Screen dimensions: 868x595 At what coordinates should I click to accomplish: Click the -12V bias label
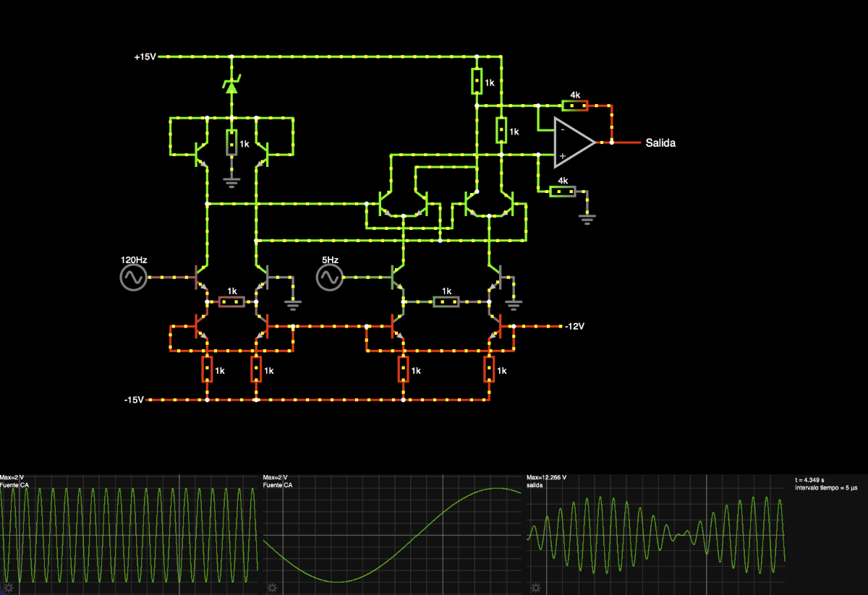tap(574, 327)
